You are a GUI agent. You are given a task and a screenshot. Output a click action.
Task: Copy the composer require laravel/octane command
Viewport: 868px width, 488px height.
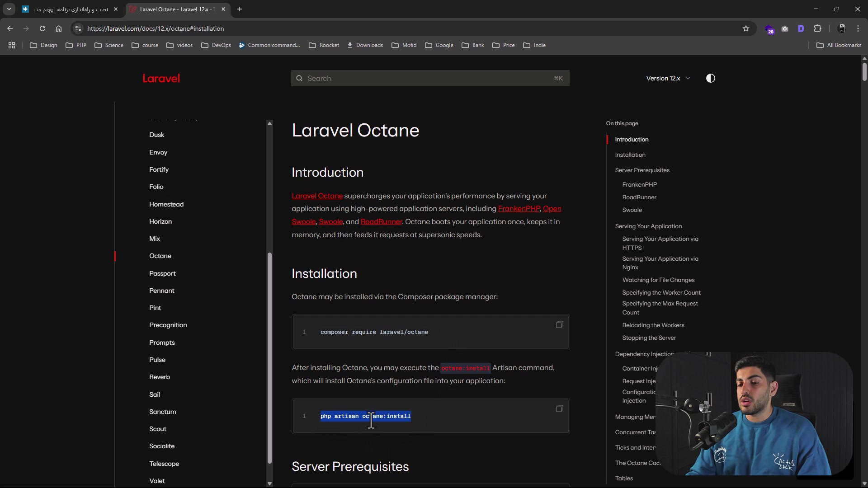point(559,324)
